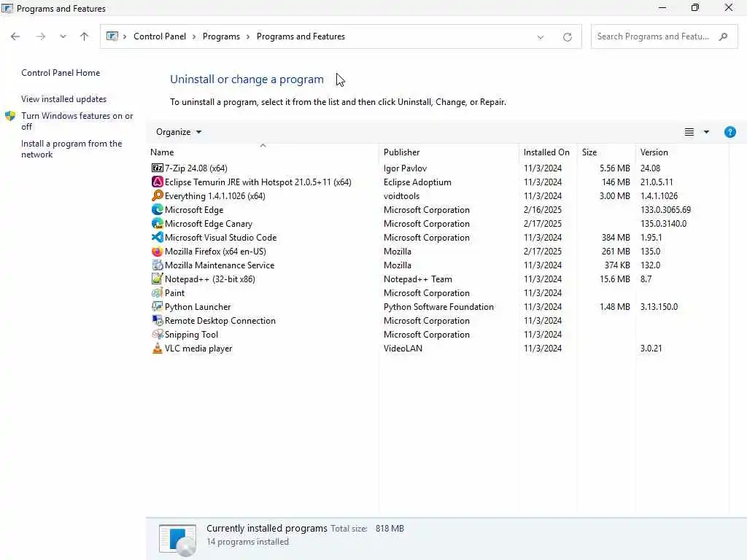Click the Mozilla Maintenance Service icon
Image resolution: width=747 pixels, height=560 pixels.
point(158,265)
